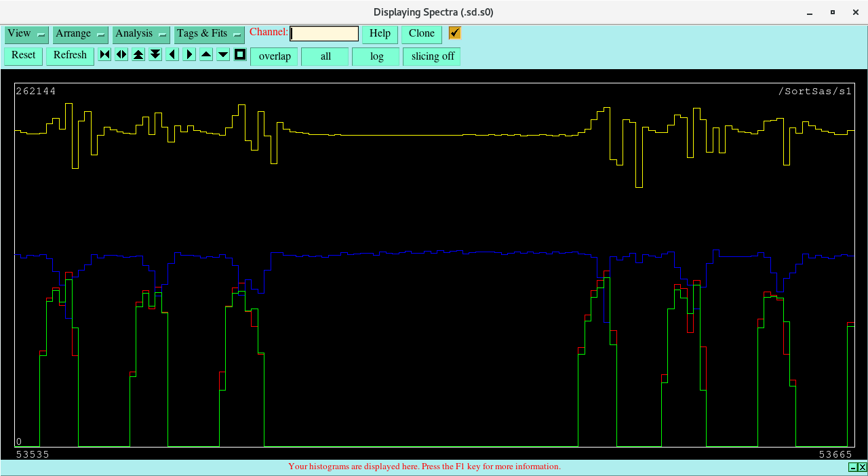This screenshot has width=868, height=476.
Task: Open the Tags & Fits menu
Action: pyautogui.click(x=209, y=34)
